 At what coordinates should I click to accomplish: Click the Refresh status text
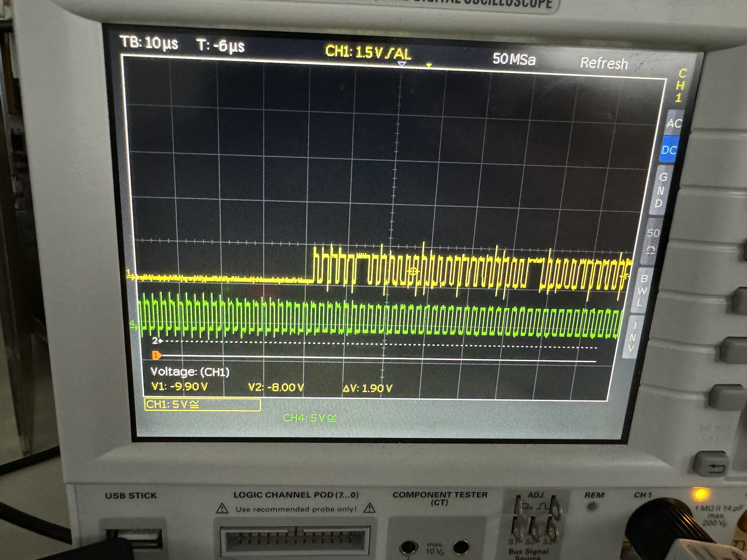coord(604,63)
